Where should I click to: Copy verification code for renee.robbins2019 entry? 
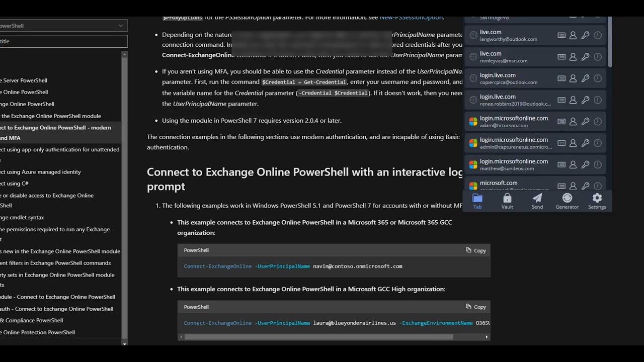[x=598, y=100]
